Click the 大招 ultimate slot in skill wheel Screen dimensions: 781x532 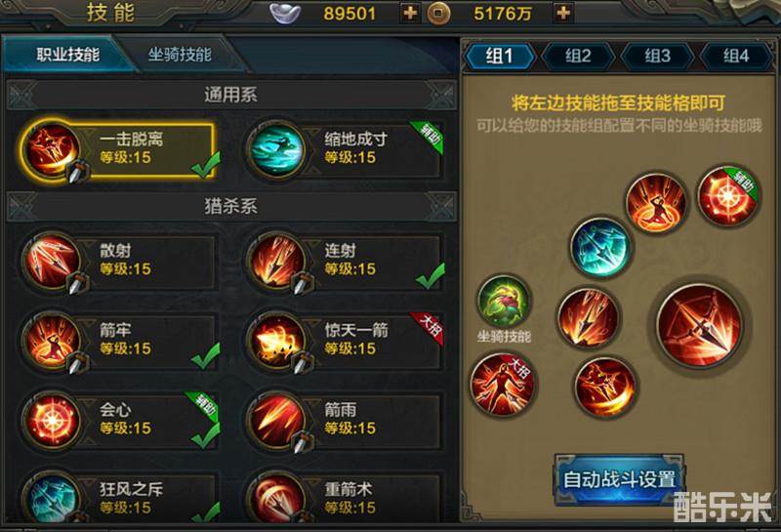(502, 385)
